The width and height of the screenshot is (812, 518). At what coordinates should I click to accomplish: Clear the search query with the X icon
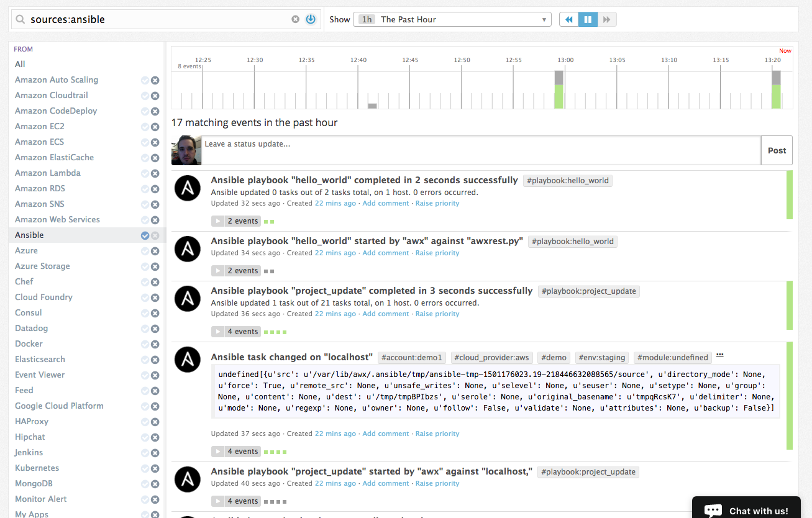[x=296, y=19]
